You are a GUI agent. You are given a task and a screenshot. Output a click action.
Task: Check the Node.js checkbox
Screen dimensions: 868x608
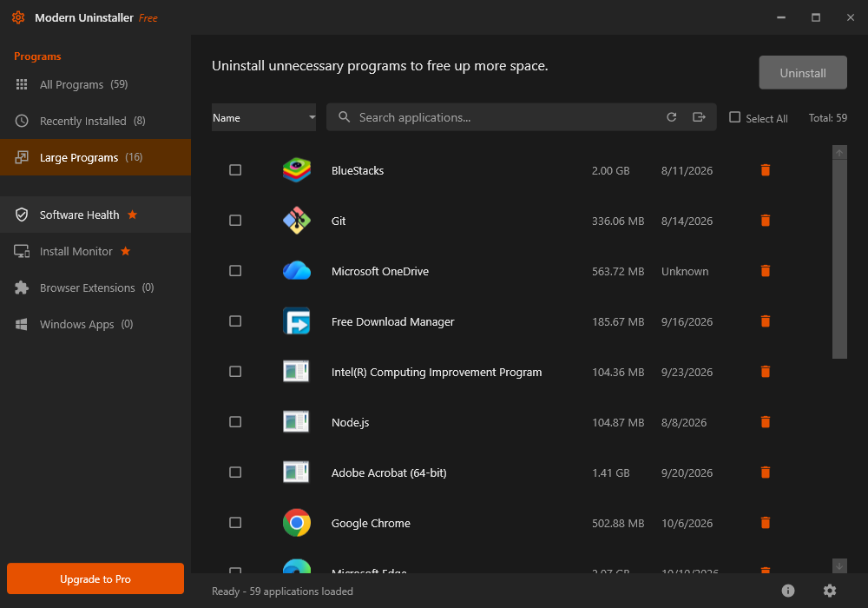point(235,422)
